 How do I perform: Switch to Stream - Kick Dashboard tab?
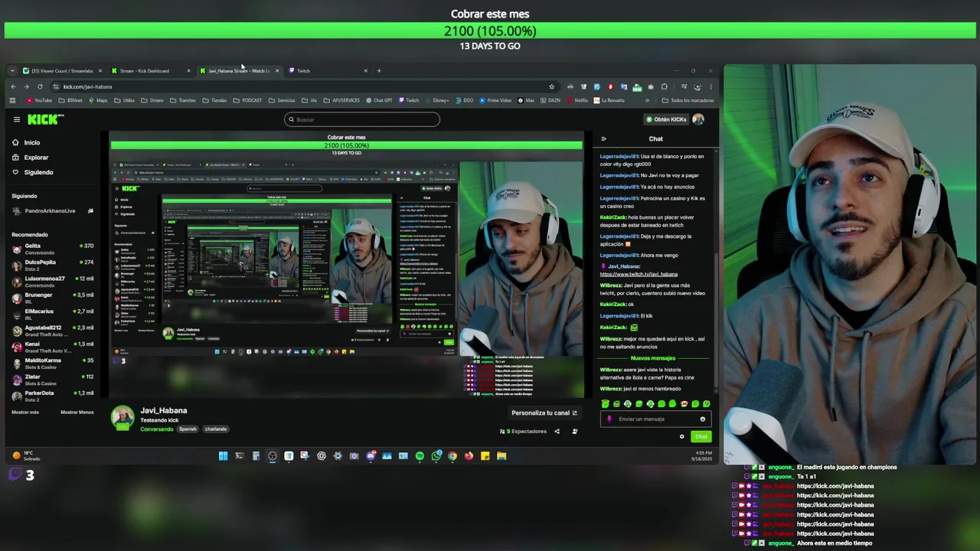point(150,71)
